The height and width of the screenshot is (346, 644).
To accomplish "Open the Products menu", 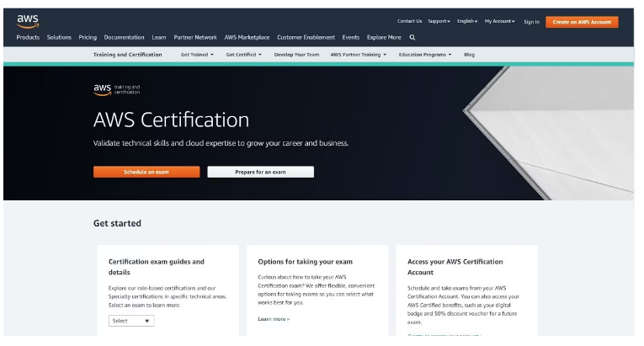I will tap(28, 37).
